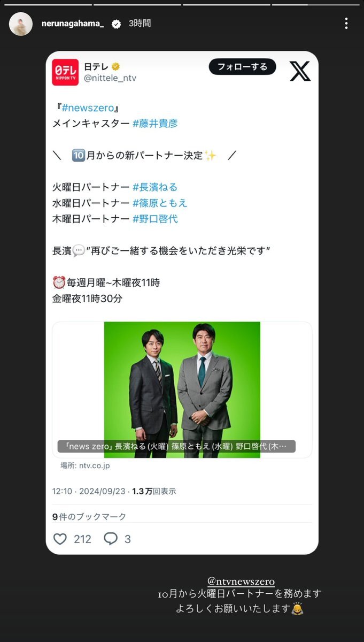Image resolution: width=364 pixels, height=642 pixels.
Task: Click the フォローする follow button
Action: coord(242,67)
